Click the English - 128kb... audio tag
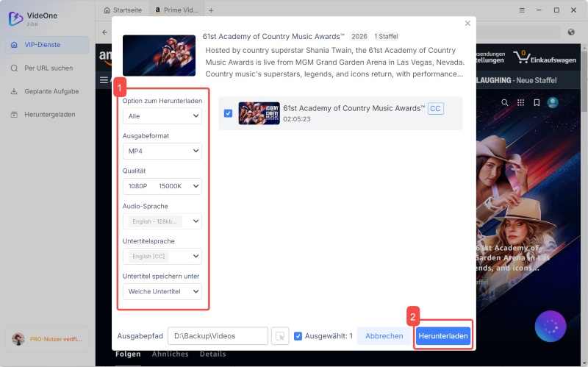 coord(155,221)
